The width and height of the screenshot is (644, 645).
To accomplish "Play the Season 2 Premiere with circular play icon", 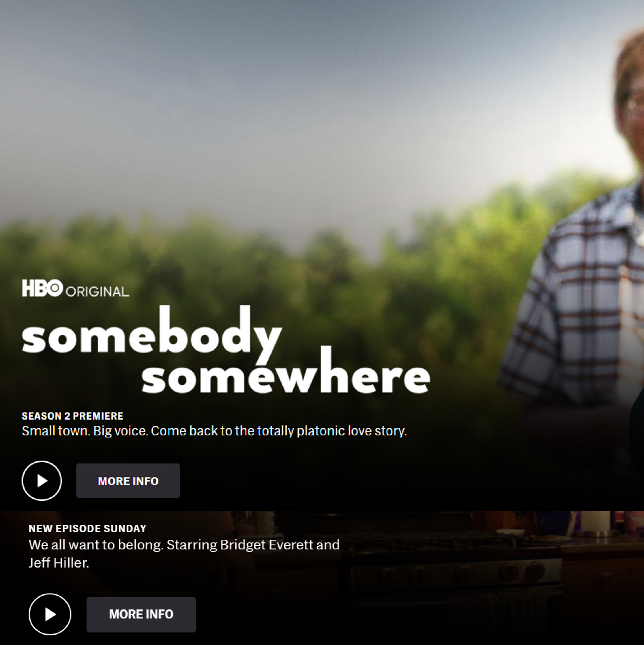I will 42,481.
